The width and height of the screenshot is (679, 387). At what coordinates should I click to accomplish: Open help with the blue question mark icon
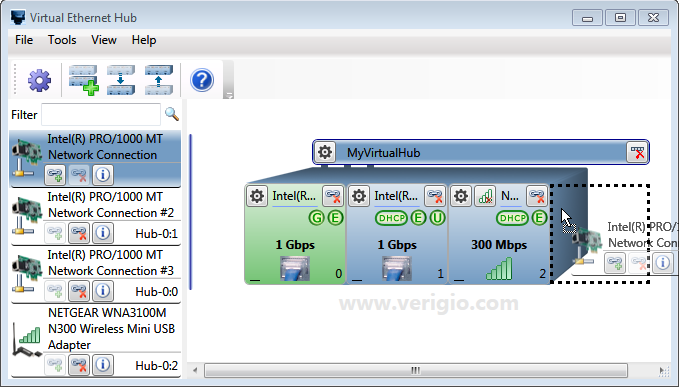[x=202, y=80]
